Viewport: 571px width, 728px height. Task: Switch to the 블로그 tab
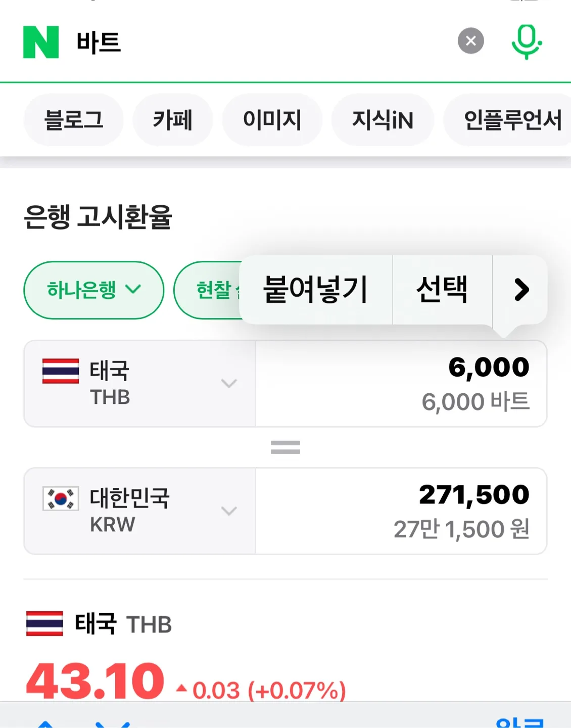click(x=74, y=120)
